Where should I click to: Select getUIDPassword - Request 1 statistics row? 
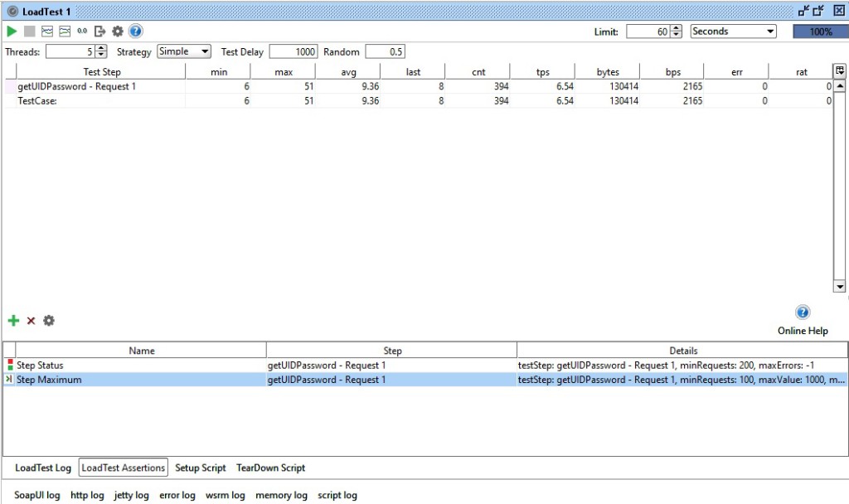[x=419, y=86]
